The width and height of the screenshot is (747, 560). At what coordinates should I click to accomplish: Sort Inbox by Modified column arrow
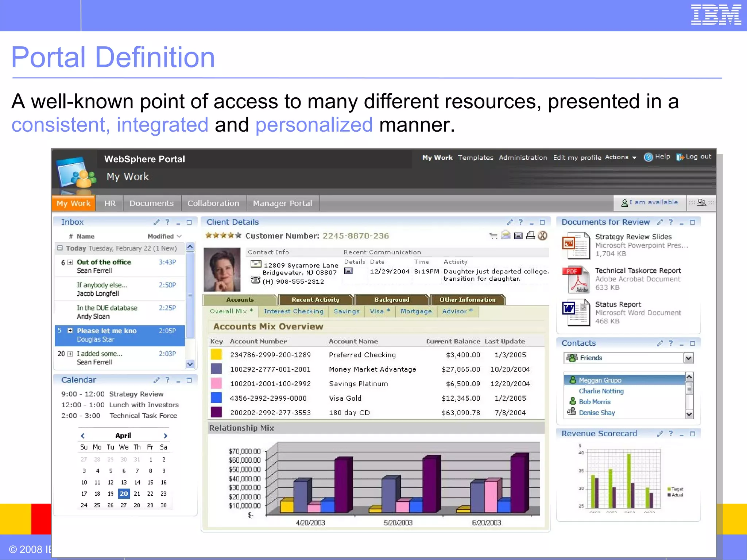[x=179, y=236]
